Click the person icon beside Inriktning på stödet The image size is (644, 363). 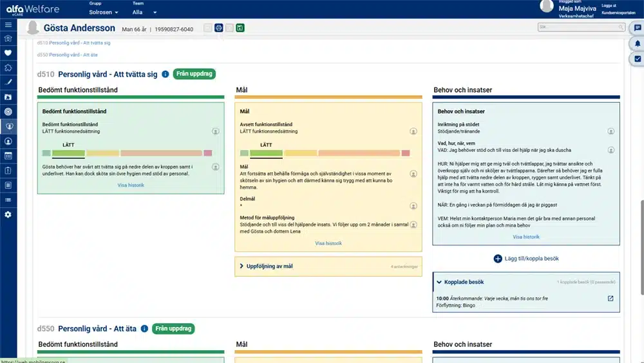(611, 131)
